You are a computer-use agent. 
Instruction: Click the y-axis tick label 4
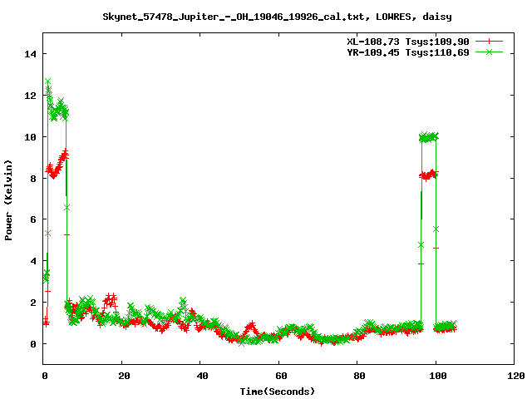pos(33,261)
